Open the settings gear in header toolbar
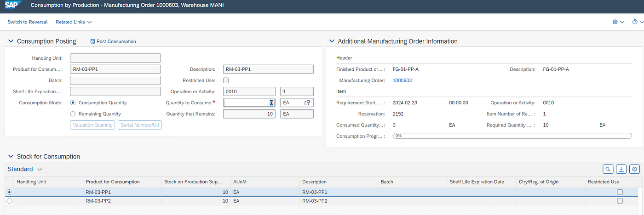The width and height of the screenshot is (644, 215). 615,22
